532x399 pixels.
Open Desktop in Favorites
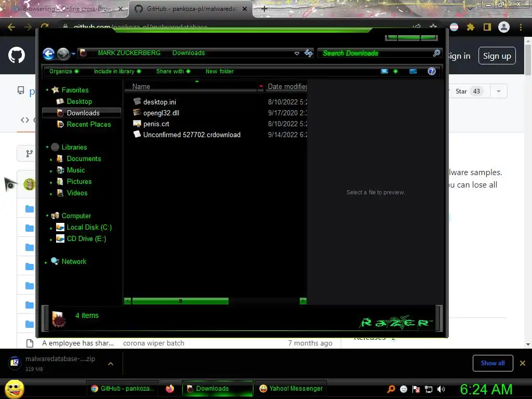point(79,101)
